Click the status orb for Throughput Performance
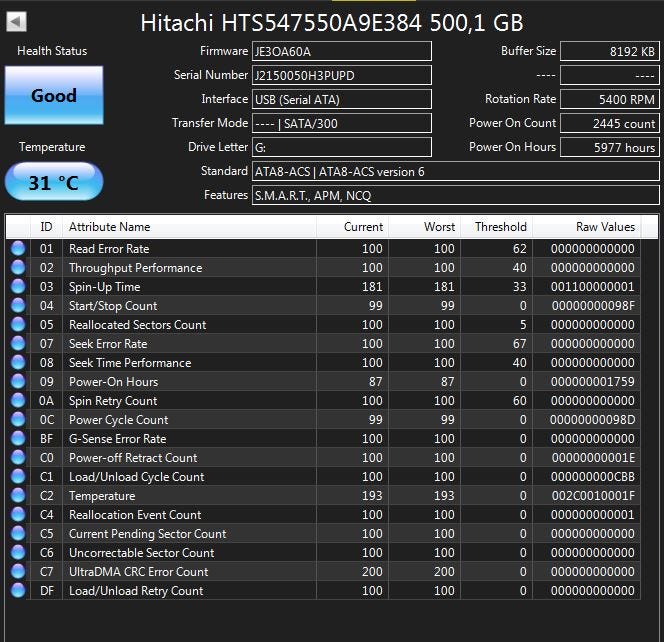664x642 pixels. point(18,267)
